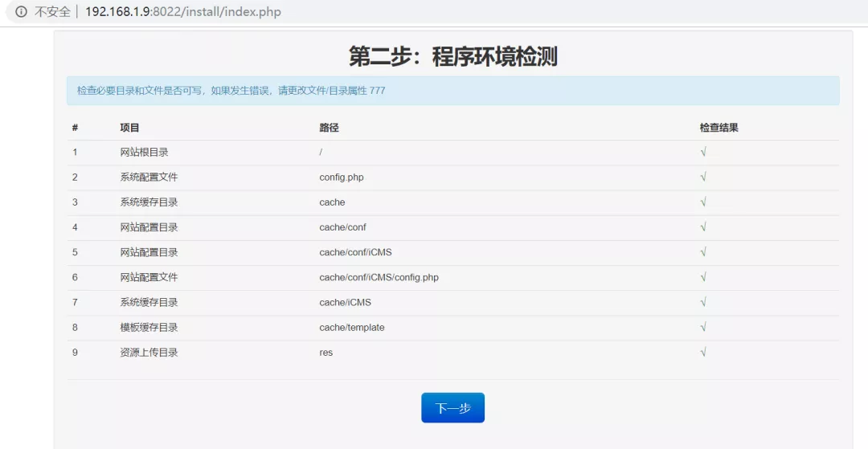Click the # column header
The height and width of the screenshot is (449, 868).
coord(75,128)
